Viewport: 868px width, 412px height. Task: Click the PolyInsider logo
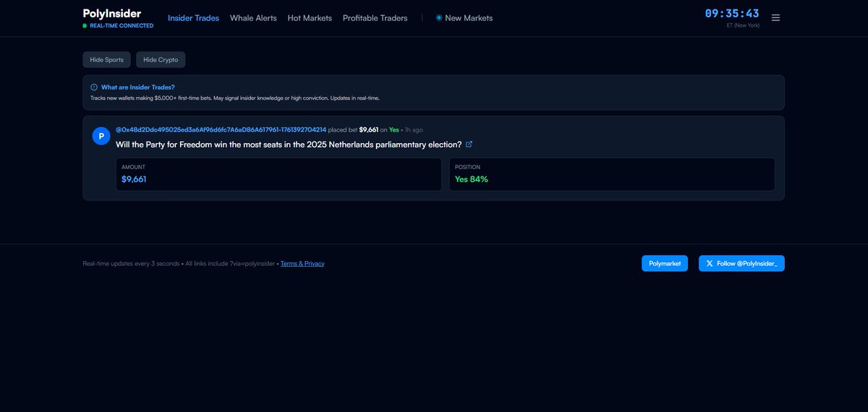[x=112, y=13]
